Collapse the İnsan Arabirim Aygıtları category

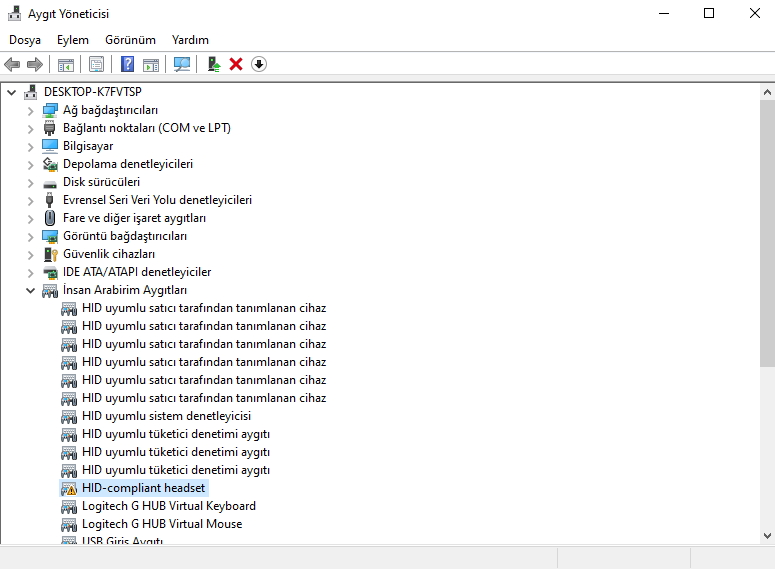[31, 290]
